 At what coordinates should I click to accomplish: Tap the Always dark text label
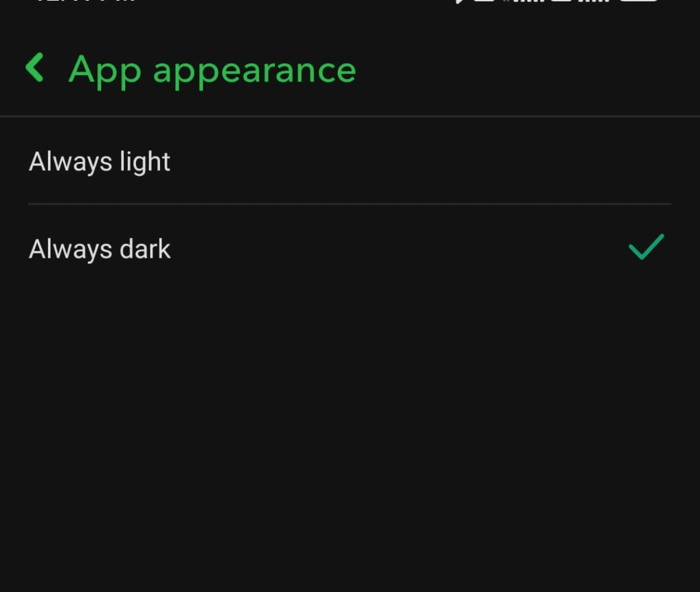[x=100, y=248]
